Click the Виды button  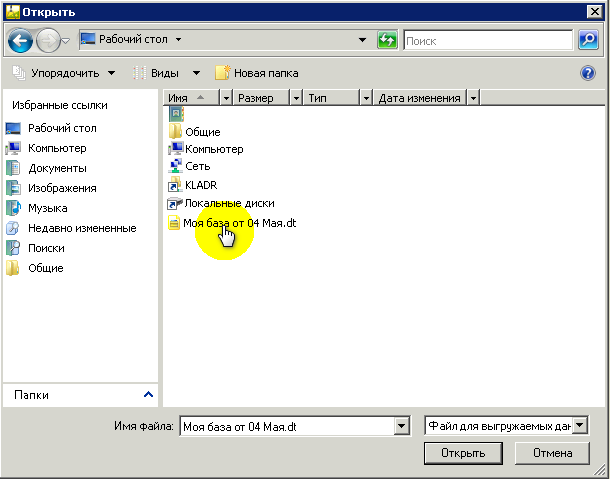(156, 73)
